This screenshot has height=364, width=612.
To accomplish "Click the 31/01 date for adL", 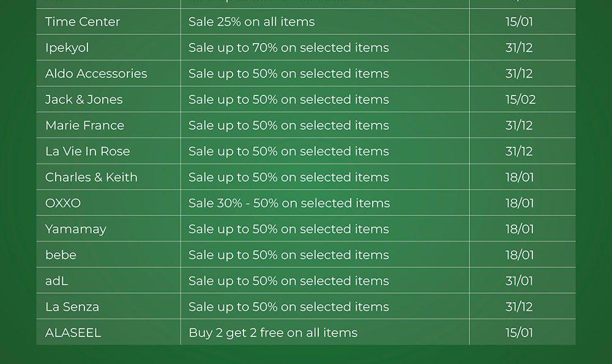I will click(519, 281).
